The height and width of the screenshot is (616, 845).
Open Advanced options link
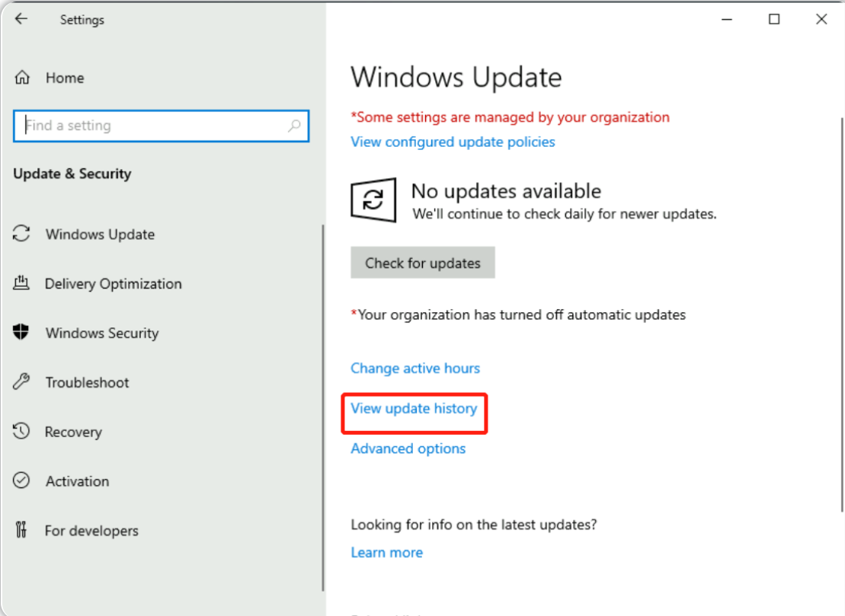(x=408, y=448)
